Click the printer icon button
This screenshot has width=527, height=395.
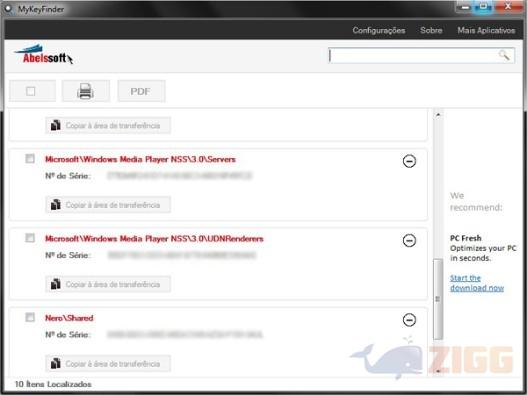pos(86,91)
